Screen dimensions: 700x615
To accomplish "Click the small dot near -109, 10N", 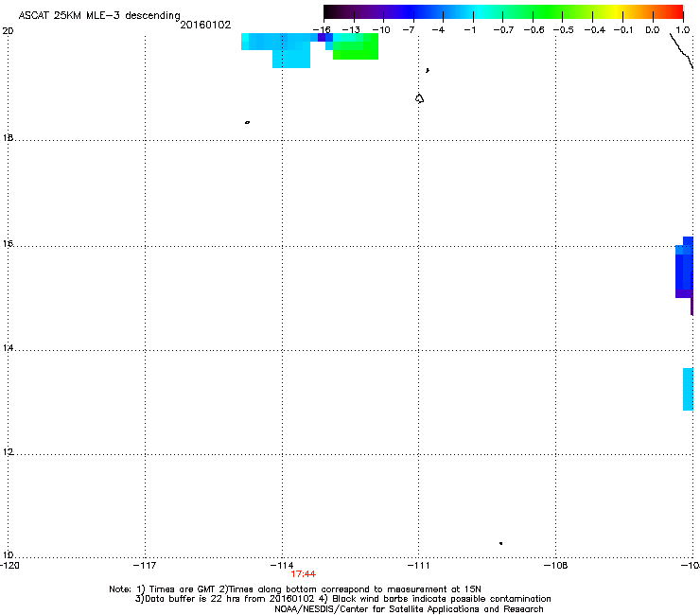I will [501, 543].
